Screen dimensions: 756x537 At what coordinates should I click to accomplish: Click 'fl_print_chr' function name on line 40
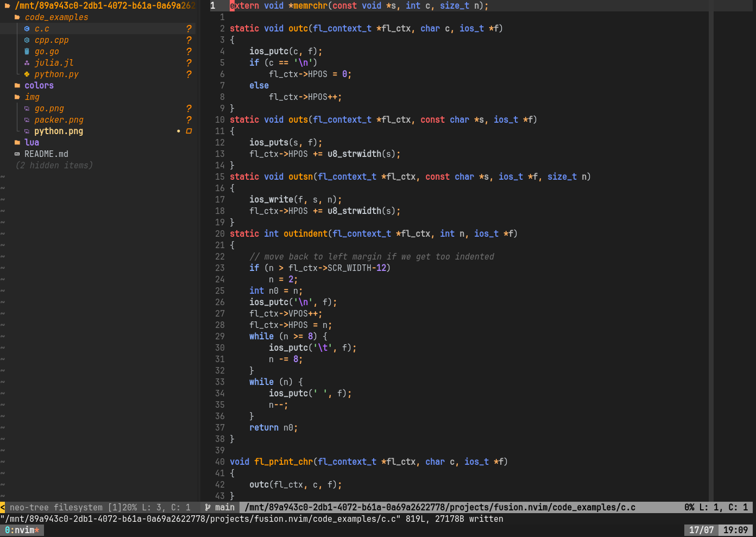click(x=283, y=462)
